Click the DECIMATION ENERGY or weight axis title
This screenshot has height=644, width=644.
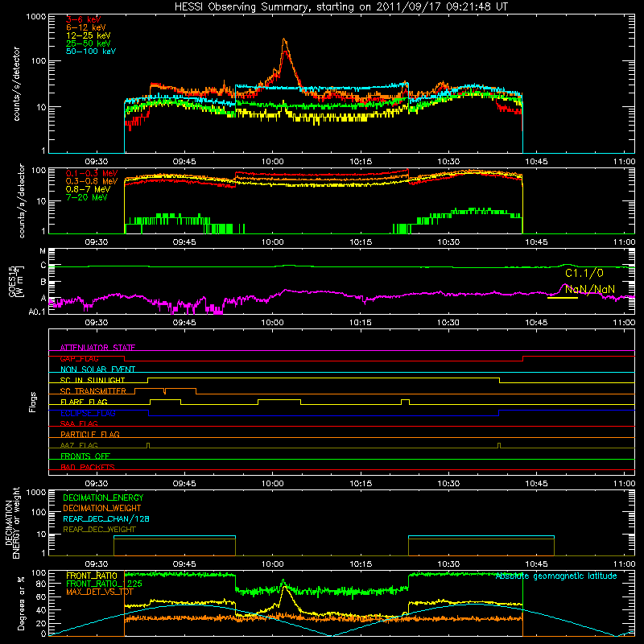(13, 522)
